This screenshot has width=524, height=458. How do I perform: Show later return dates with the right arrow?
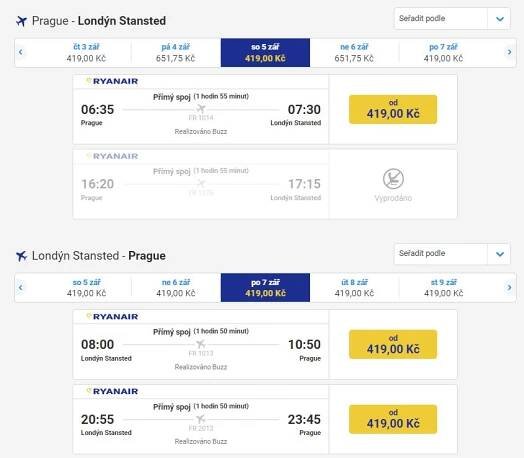[x=509, y=287]
